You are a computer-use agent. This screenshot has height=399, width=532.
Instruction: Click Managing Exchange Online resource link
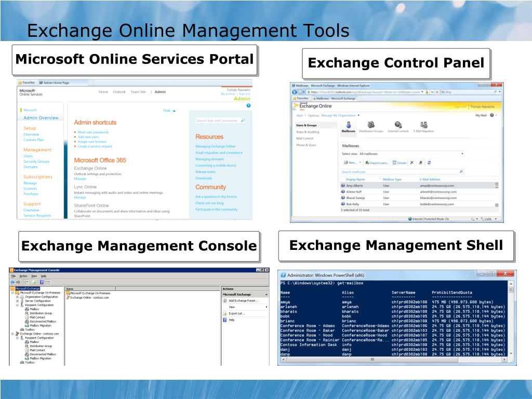pos(215,146)
